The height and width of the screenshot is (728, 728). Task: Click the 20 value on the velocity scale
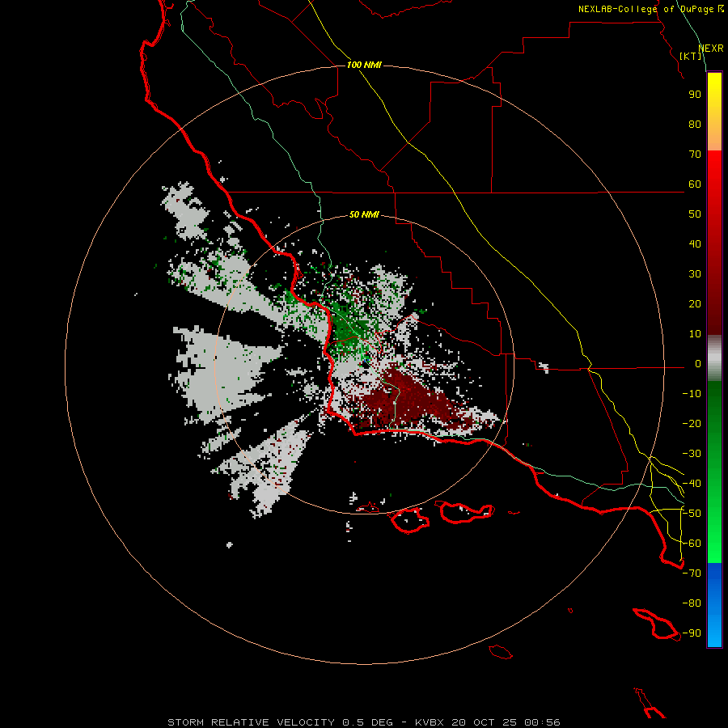695,304
